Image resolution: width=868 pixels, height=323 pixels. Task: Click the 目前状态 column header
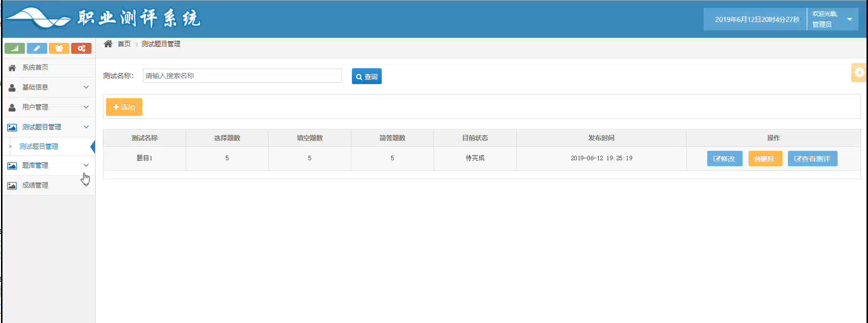[x=475, y=138]
